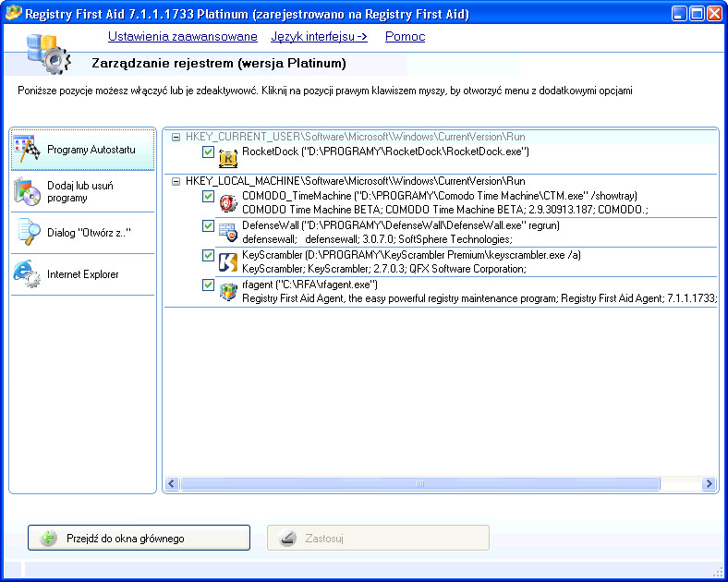This screenshot has height=582, width=728.
Task: Select the COMODO_TimeMachine CTM.exe entry text
Action: point(440,196)
